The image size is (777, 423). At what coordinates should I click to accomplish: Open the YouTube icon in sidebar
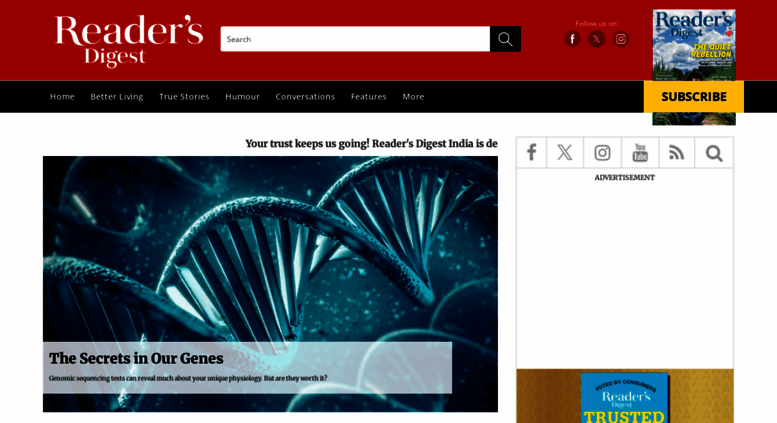point(640,153)
